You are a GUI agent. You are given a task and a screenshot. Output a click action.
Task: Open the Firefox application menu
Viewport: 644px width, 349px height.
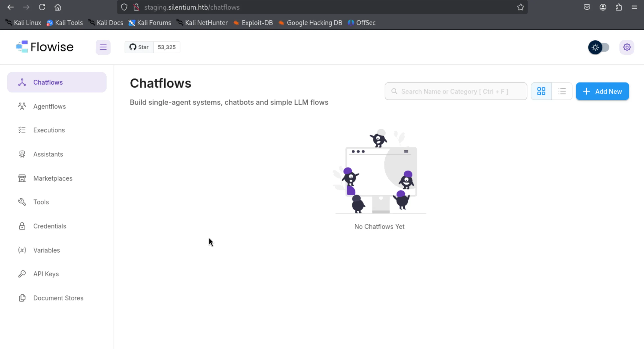click(x=634, y=7)
